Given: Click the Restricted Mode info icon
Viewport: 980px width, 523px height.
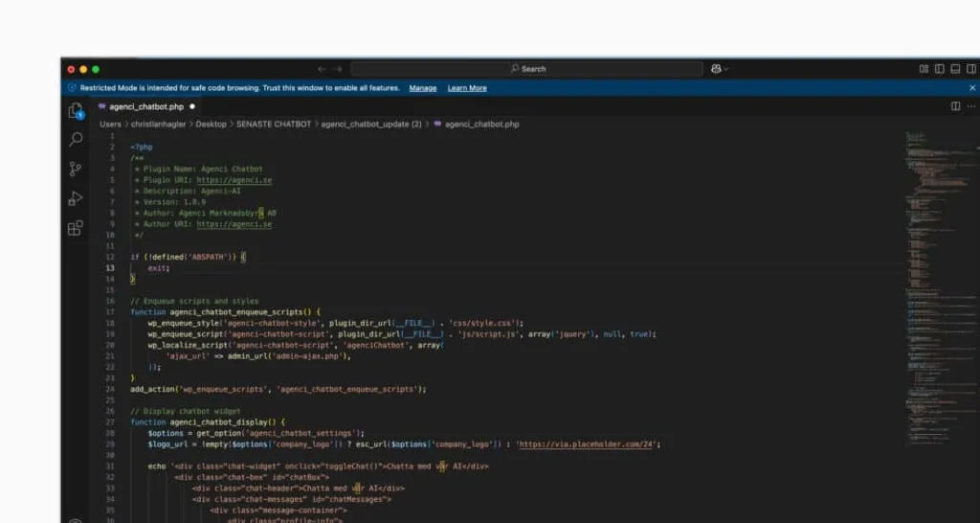Looking at the screenshot, I should point(72,88).
